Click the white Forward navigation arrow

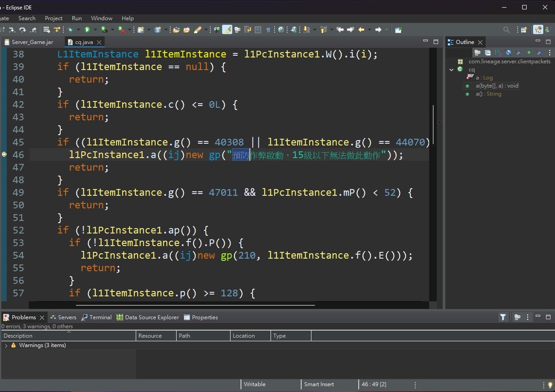tap(378, 30)
